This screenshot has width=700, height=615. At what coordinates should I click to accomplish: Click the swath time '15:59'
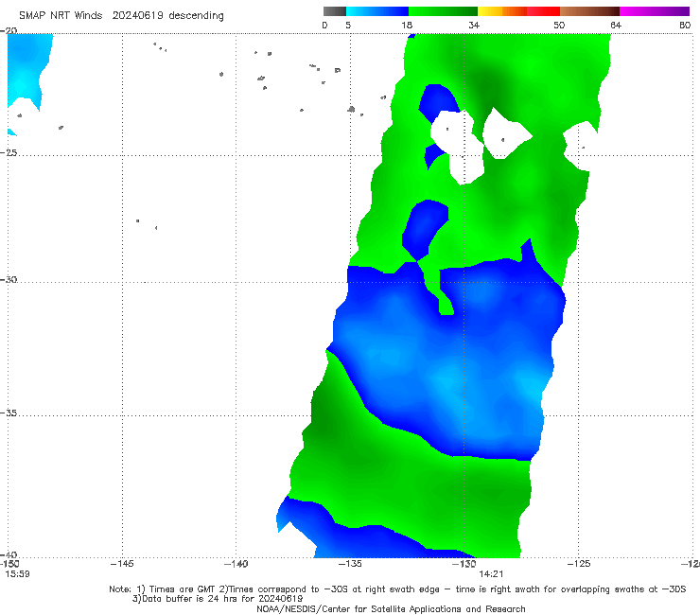pos(17,574)
